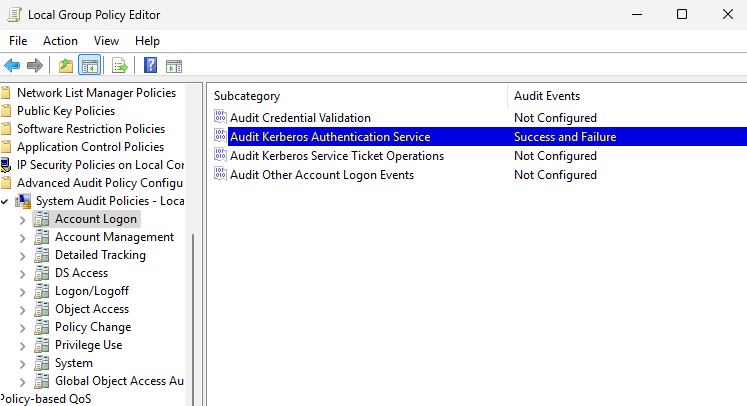Select Privilege Use in the tree
Screen dimensions: 747x406
pos(88,345)
